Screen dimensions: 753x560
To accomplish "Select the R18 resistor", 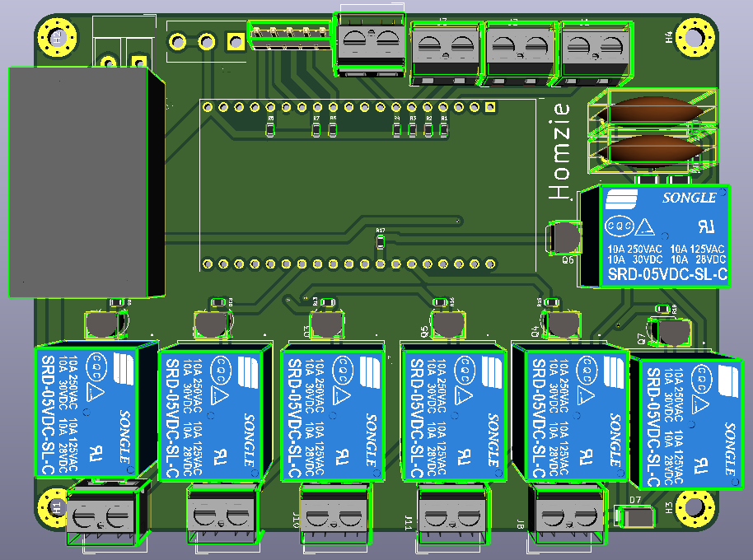I will point(662,309).
